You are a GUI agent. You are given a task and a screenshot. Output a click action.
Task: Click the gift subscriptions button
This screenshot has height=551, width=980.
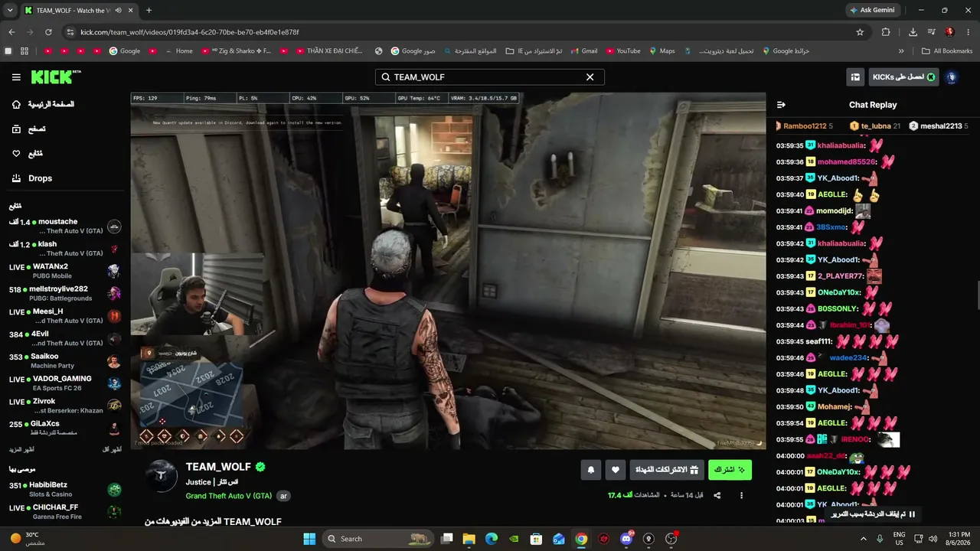click(667, 470)
